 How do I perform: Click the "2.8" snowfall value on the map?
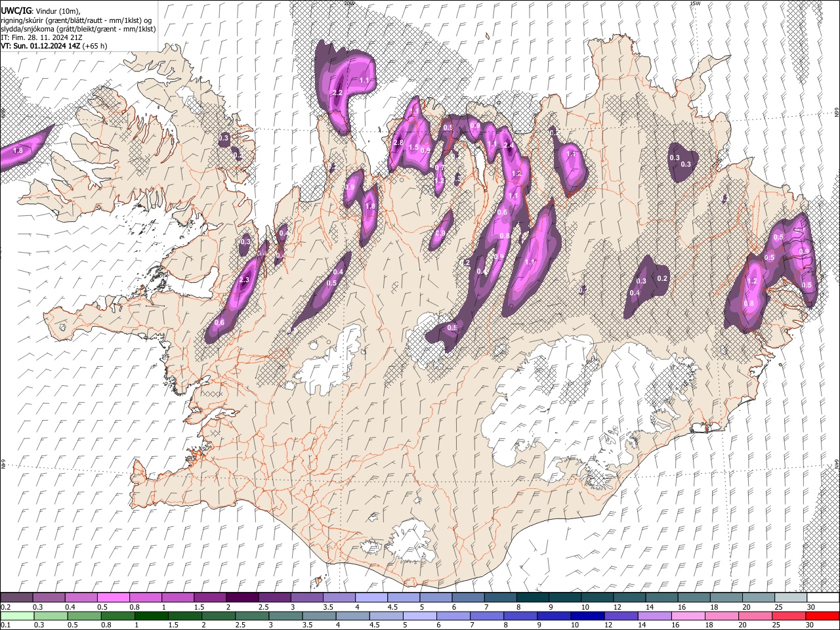coord(398,143)
